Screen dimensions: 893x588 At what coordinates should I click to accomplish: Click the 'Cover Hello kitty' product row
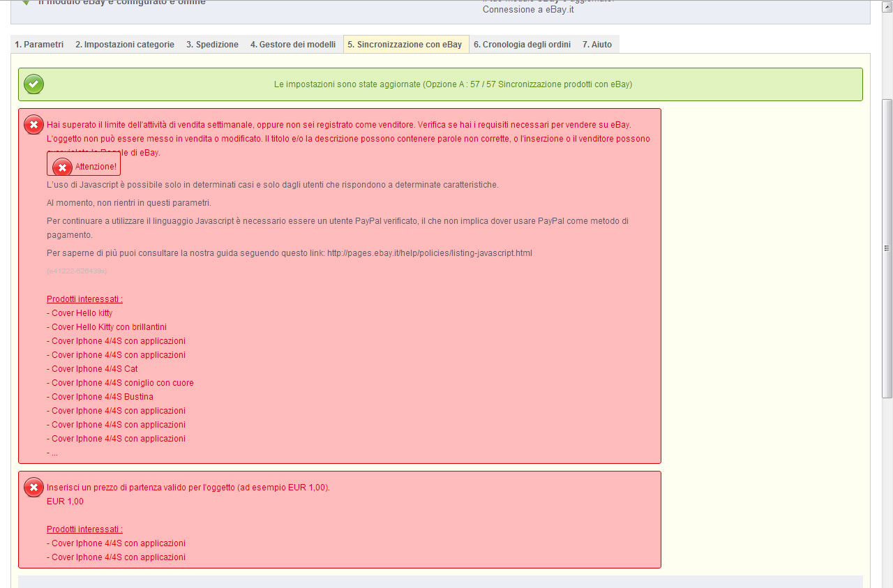pyautogui.click(x=80, y=313)
